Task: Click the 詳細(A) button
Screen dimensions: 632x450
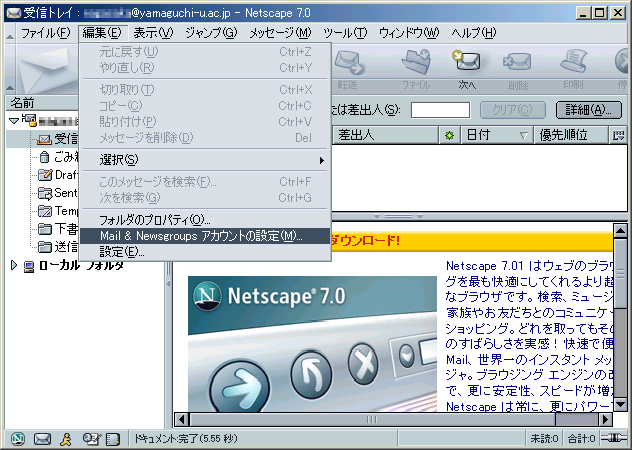Action: click(x=588, y=110)
